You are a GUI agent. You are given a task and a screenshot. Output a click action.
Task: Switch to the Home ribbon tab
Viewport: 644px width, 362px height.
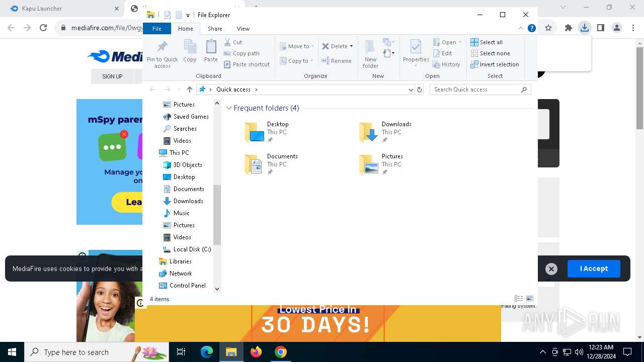point(185,29)
